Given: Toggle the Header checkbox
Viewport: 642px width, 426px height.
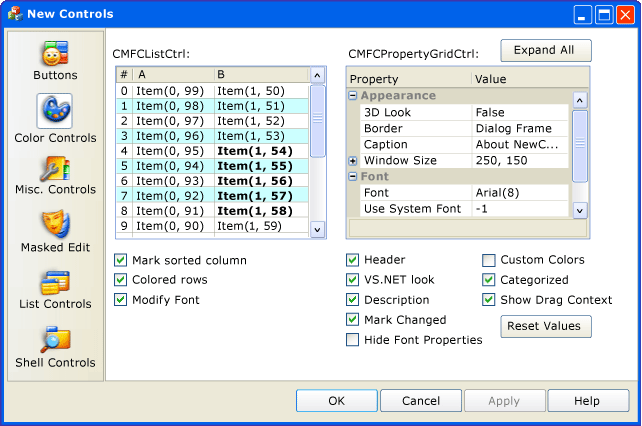Looking at the screenshot, I should click(x=352, y=260).
